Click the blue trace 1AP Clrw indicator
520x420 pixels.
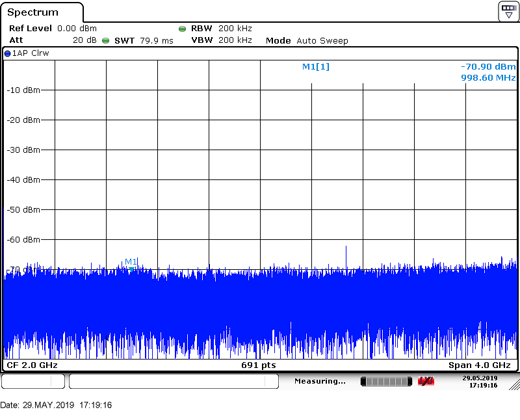7,53
